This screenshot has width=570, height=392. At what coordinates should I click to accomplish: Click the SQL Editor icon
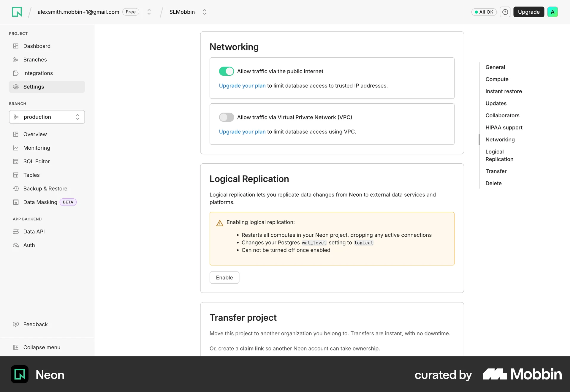(x=16, y=162)
